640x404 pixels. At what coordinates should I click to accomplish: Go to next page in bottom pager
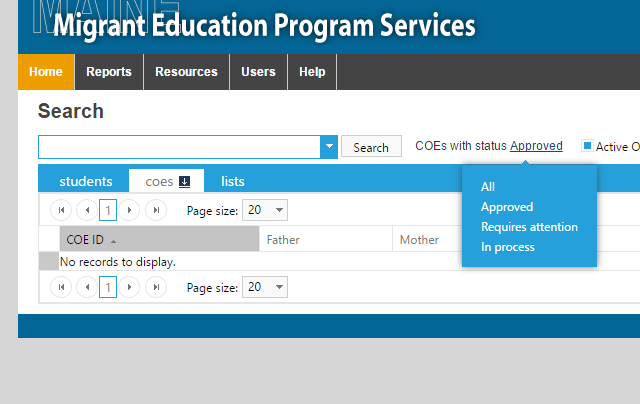coord(129,287)
